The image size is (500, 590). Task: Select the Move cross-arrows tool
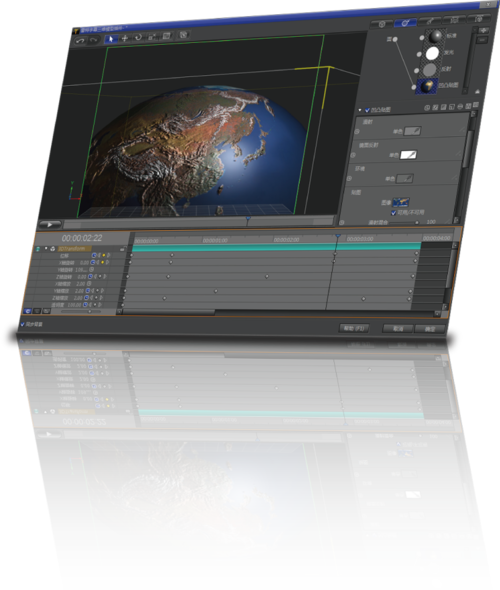125,38
